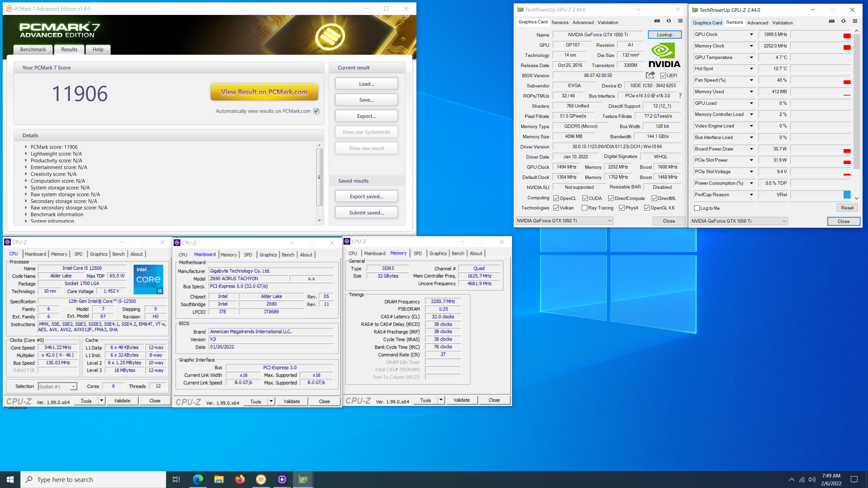The width and height of the screenshot is (868, 488).
Task: Open the volume tray icon
Action: click(812, 480)
